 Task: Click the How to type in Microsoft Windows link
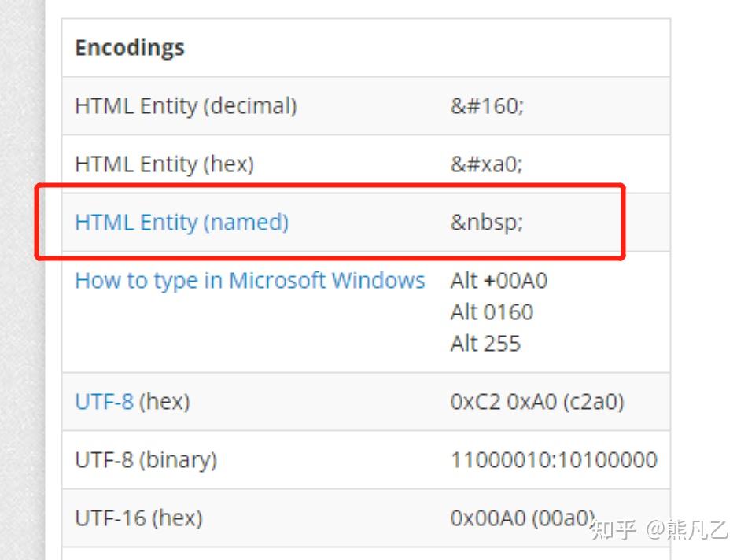pyautogui.click(x=249, y=281)
